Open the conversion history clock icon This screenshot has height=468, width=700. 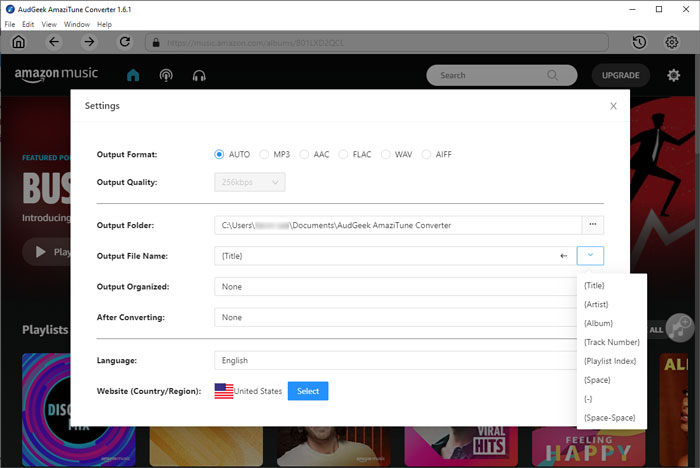coord(639,42)
